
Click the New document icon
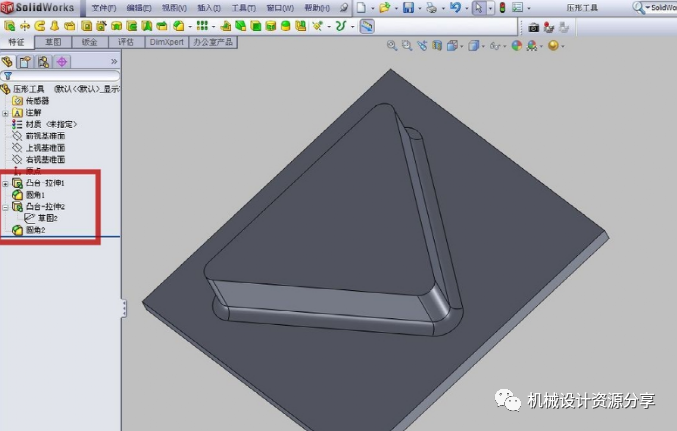361,7
